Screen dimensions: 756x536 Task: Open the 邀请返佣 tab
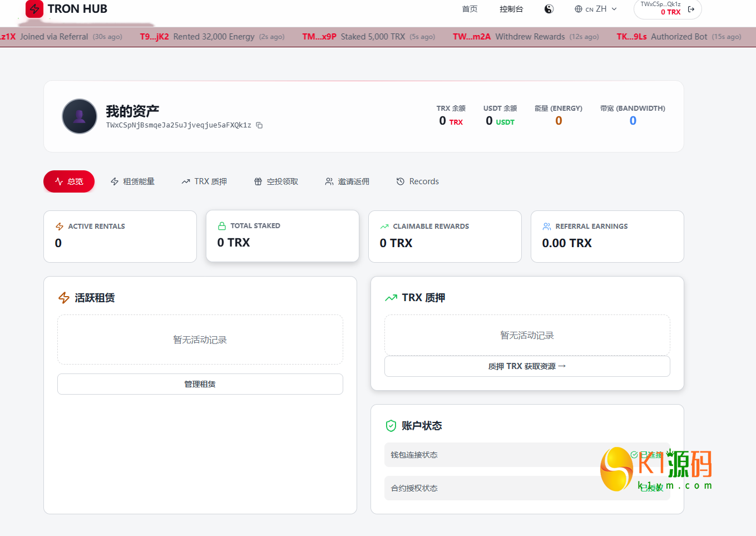pyautogui.click(x=347, y=181)
